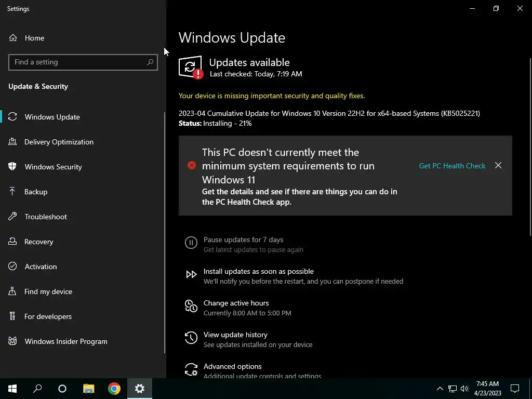Click 'Last checked: Today, 7:19 AM' text

click(256, 74)
